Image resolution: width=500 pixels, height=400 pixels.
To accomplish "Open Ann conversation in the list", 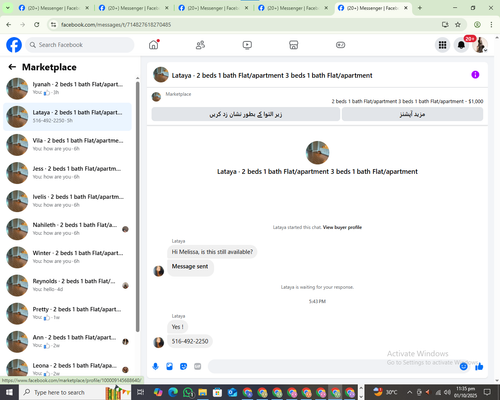I will pyautogui.click(x=67, y=342).
